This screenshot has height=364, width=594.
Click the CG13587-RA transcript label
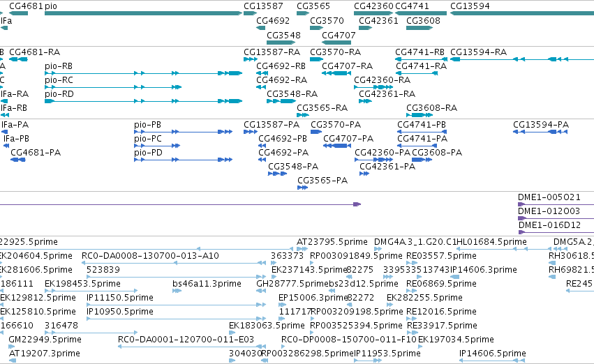tap(272, 52)
